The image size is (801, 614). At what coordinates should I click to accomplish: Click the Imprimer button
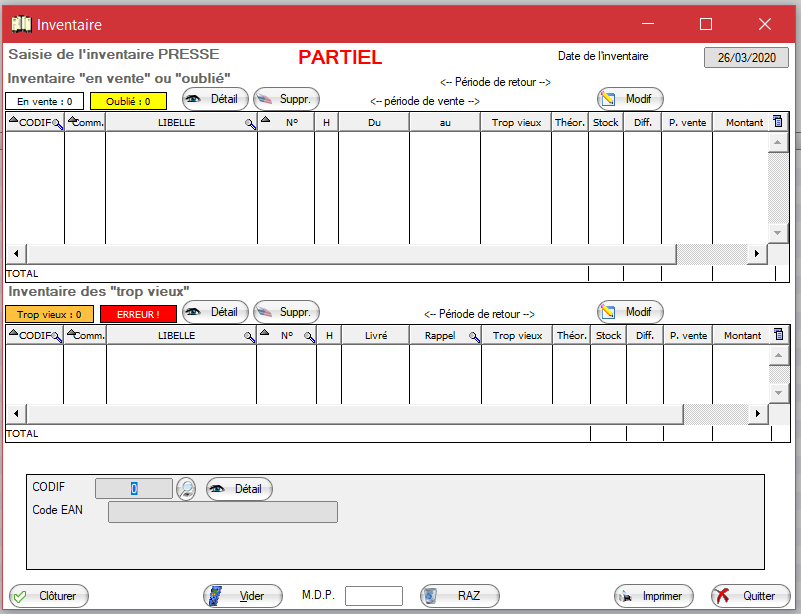[x=653, y=596]
